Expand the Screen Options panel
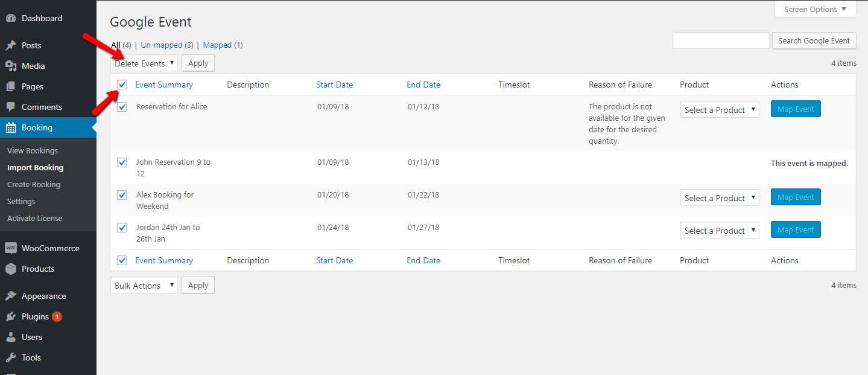The image size is (868, 375). [815, 10]
